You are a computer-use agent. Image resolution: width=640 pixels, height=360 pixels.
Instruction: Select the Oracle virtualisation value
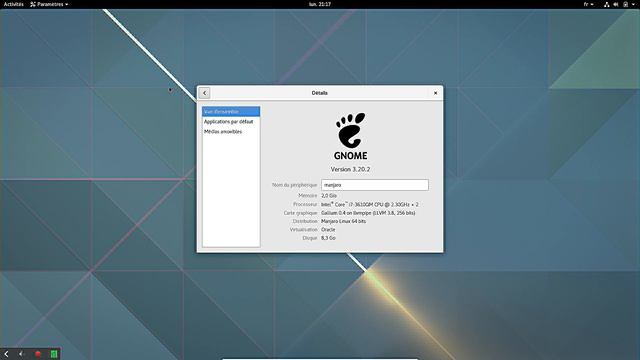(x=328, y=229)
